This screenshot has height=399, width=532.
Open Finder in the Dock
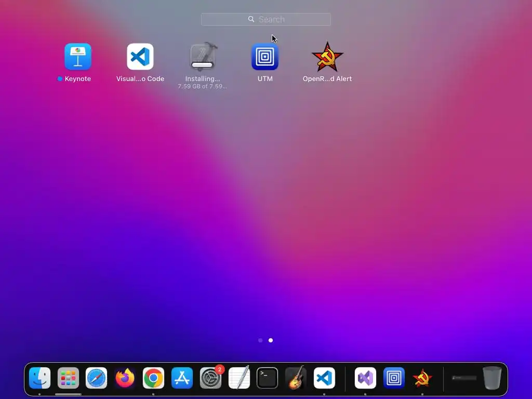click(39, 378)
